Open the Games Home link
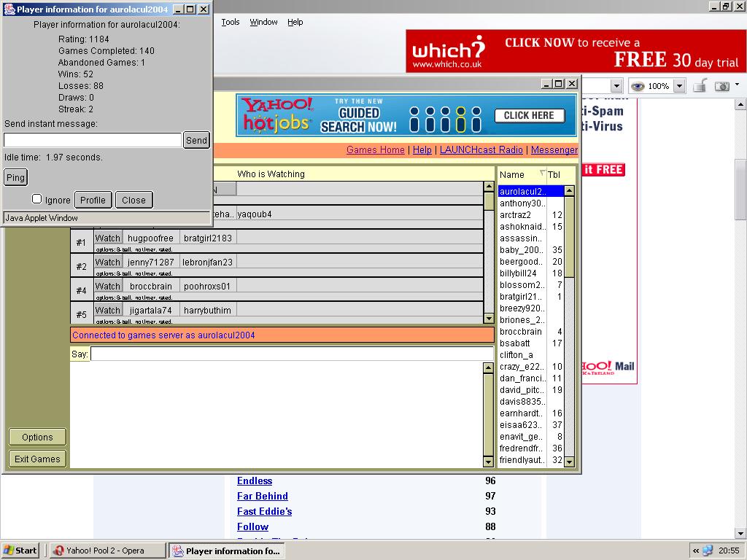Image resolution: width=747 pixels, height=560 pixels. [x=375, y=149]
